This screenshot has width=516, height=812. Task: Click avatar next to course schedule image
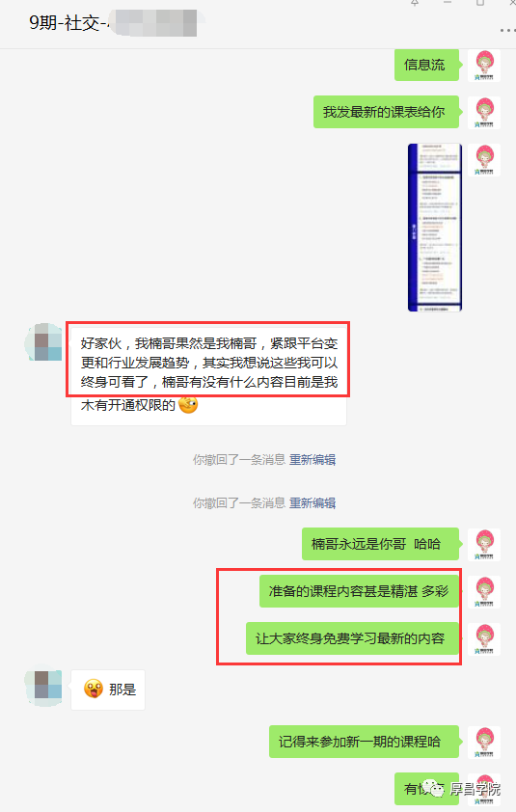484,160
